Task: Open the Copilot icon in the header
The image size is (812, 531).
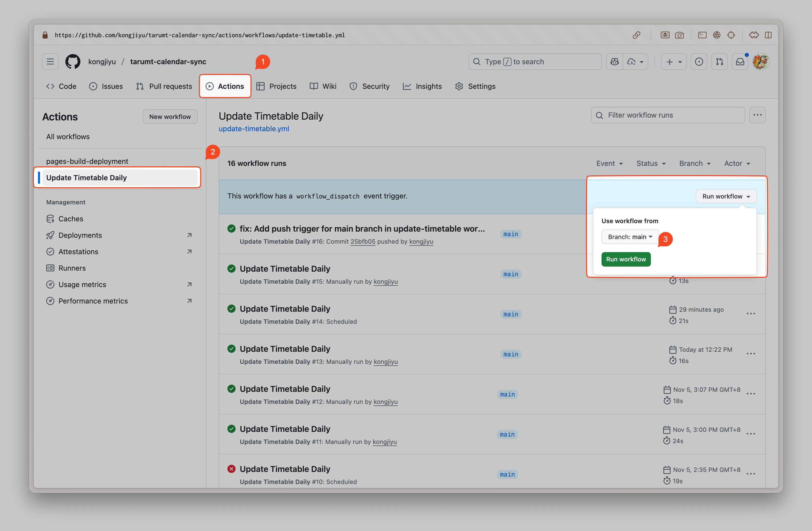Action: [x=614, y=62]
